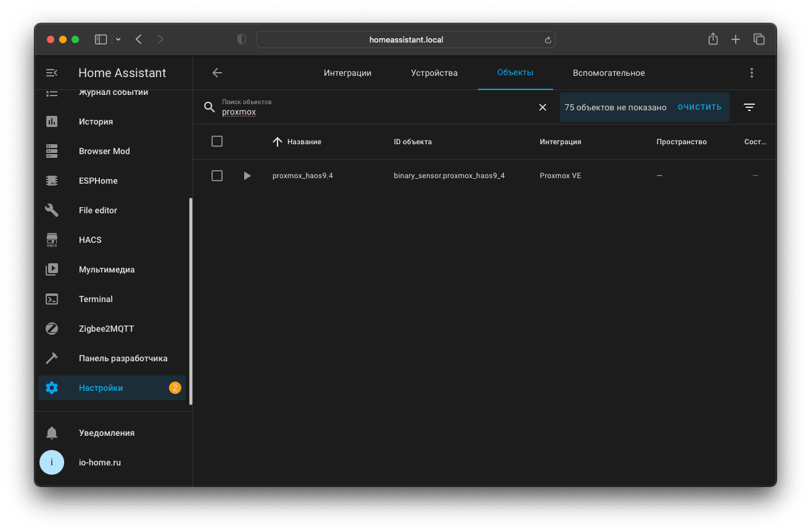Go back using the back arrow
Viewport: 811px width, 532px height.
click(217, 73)
